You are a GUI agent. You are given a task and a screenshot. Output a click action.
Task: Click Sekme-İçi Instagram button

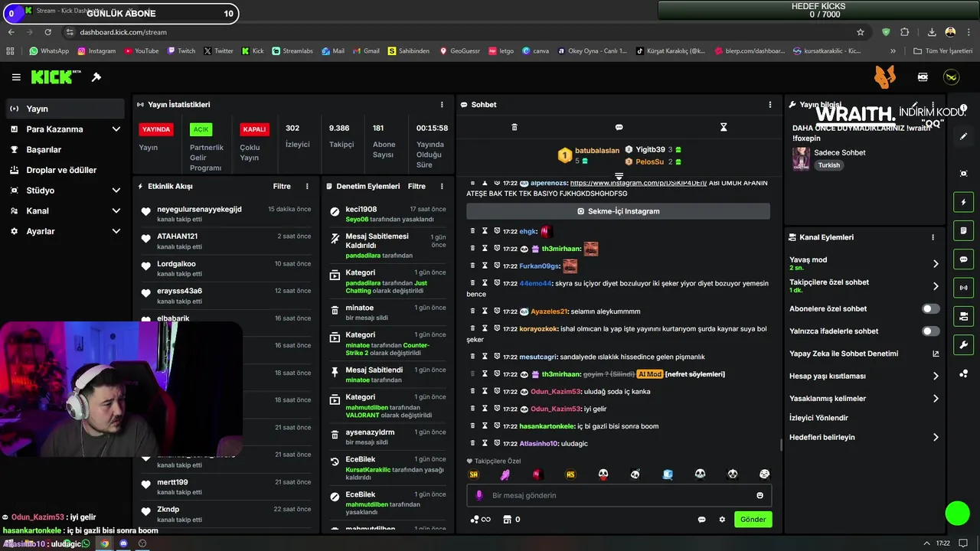618,211
